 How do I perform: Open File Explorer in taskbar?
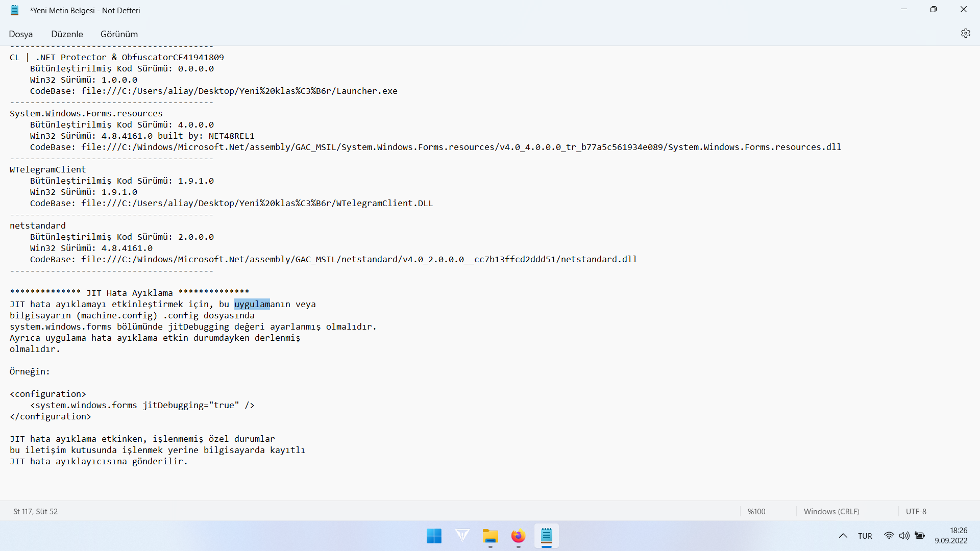[490, 536]
